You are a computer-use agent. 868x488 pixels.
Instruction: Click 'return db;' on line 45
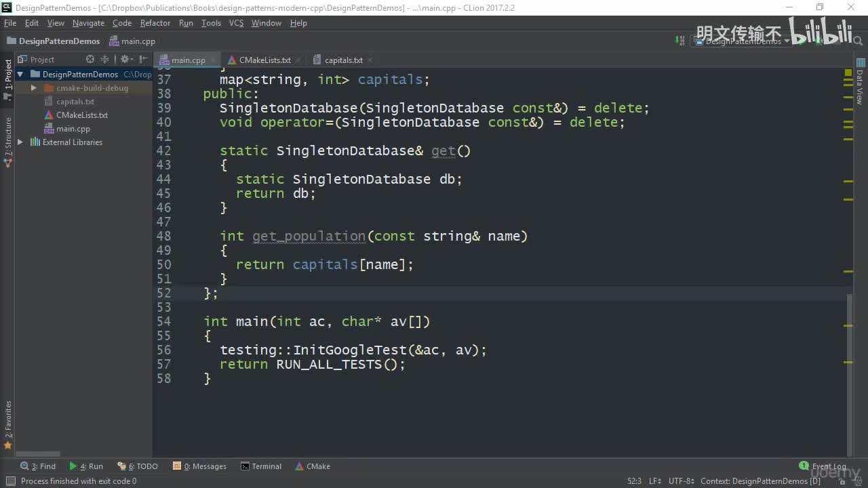coord(276,194)
